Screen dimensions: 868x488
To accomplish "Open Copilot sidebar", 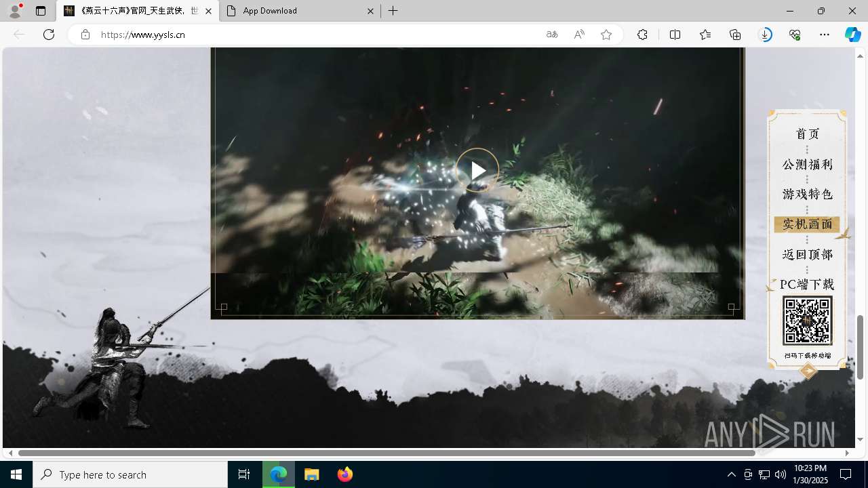I will tap(852, 35).
